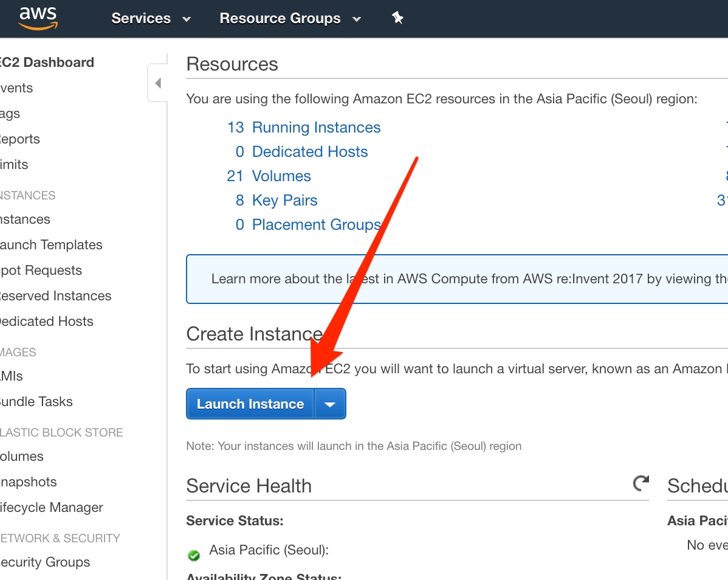Open the Placement Groups link

coord(316,225)
